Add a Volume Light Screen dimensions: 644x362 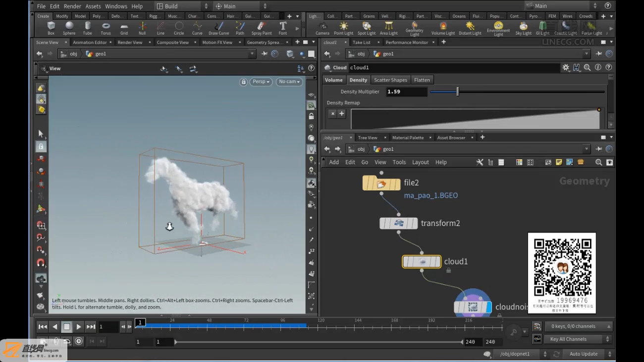[x=443, y=28]
